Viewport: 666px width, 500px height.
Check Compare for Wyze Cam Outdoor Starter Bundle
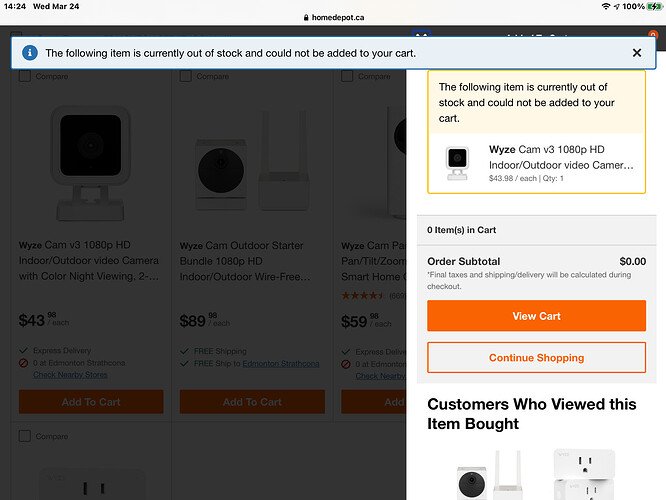pos(186,76)
